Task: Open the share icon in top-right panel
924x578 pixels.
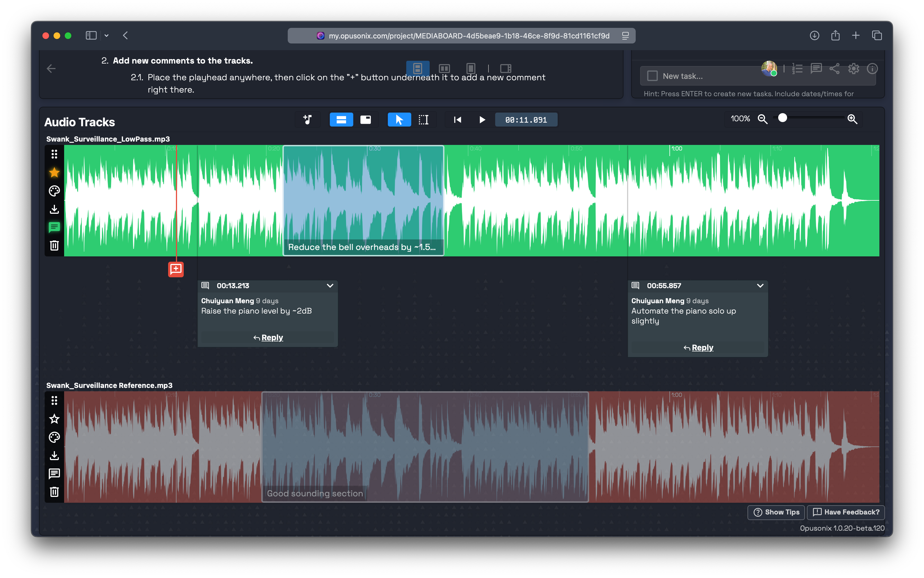Action: click(834, 69)
